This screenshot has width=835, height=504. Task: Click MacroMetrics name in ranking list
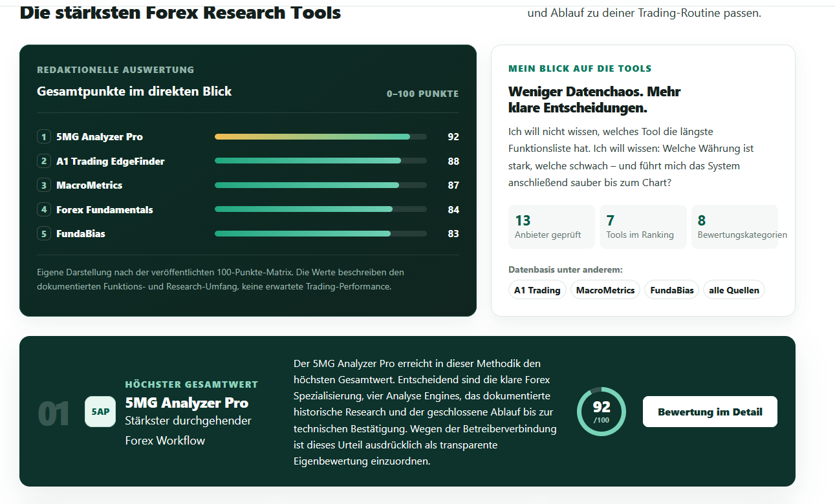tap(89, 185)
